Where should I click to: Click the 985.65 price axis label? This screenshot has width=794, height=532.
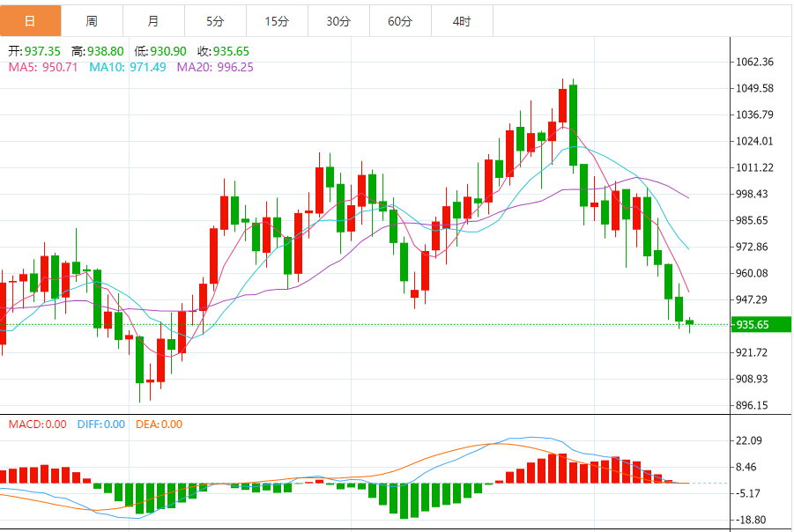[x=752, y=220]
